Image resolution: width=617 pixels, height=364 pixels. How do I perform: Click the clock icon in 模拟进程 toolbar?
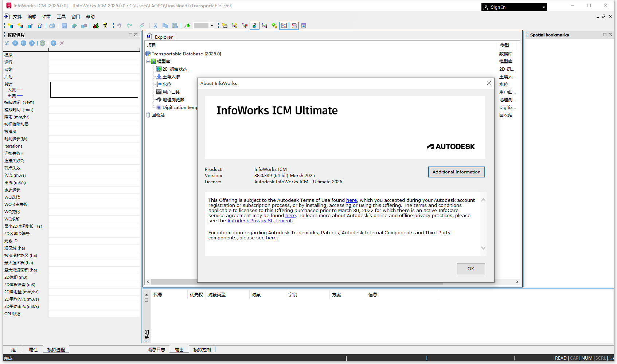pyautogui.click(x=43, y=43)
